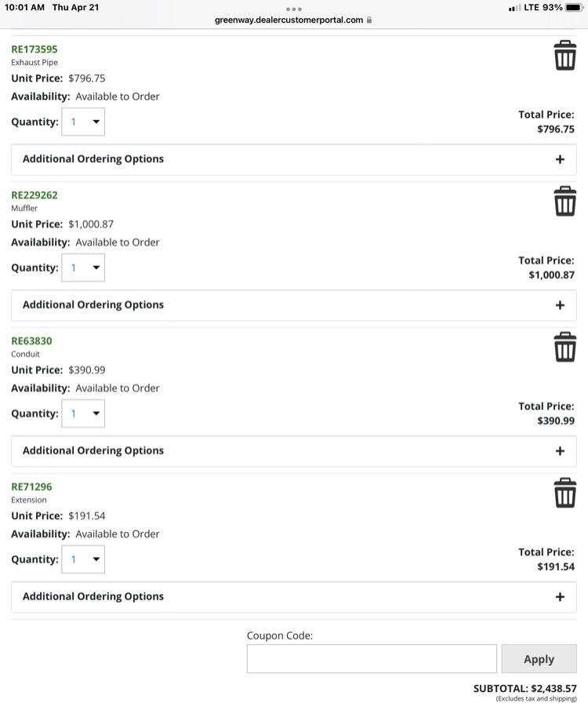Open the RE173595 part link
The height and width of the screenshot is (721, 588).
(34, 49)
